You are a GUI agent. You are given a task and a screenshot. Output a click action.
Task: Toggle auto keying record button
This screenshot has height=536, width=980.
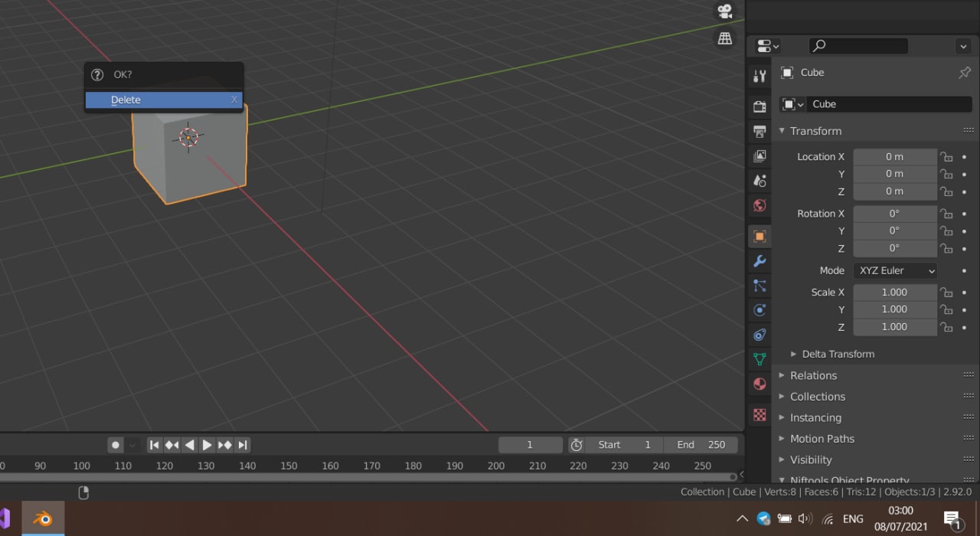(116, 445)
